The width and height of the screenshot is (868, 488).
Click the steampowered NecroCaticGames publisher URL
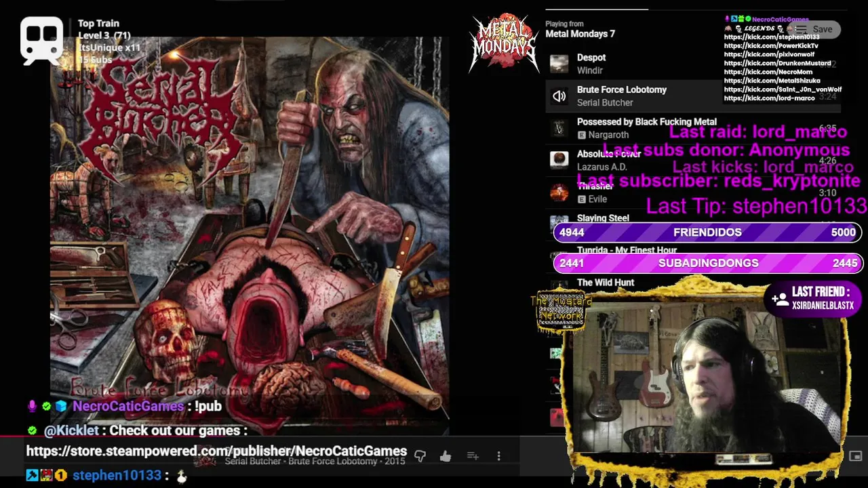[216, 451]
